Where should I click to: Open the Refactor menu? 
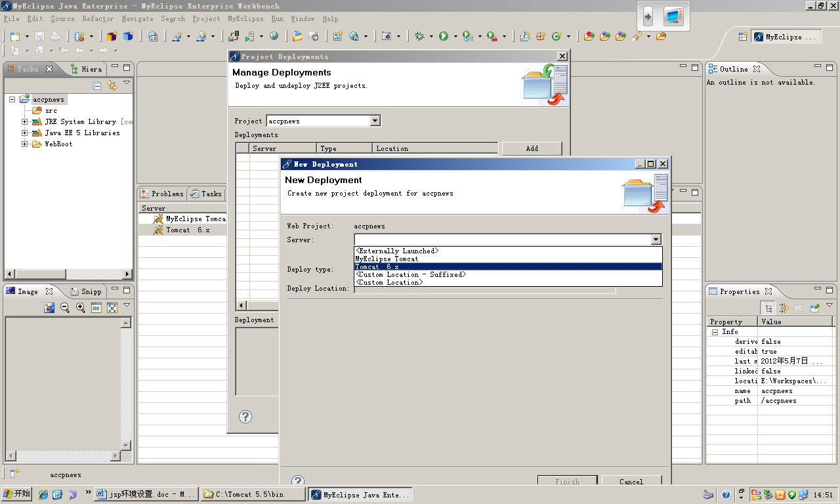click(98, 19)
